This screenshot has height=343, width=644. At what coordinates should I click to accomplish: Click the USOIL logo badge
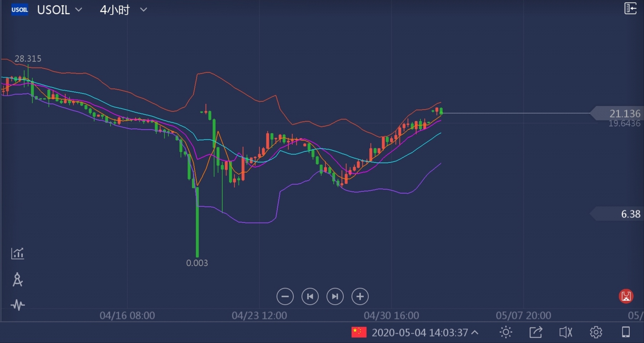click(x=20, y=10)
